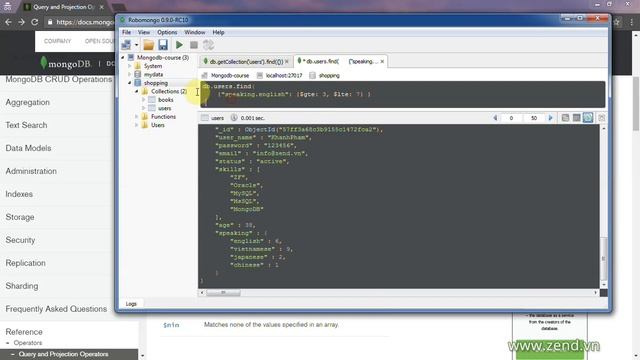Click the browser reload icon in Chrome

[35, 22]
